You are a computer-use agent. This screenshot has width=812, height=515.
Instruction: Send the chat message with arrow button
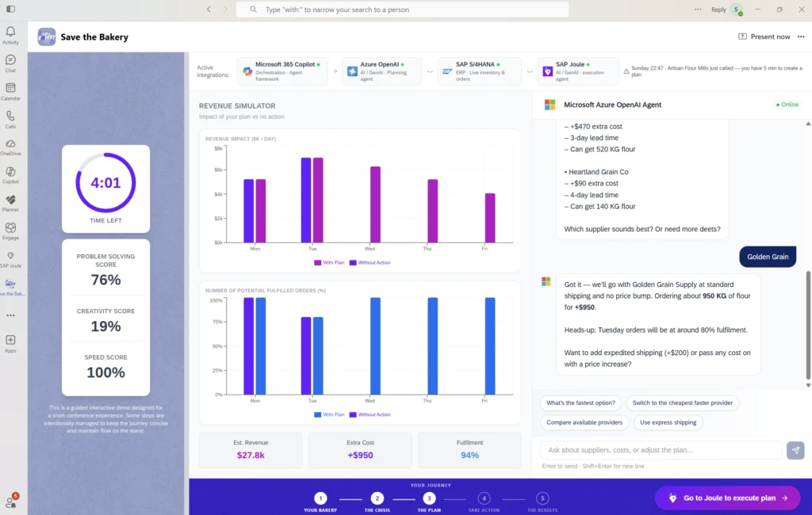pos(795,450)
